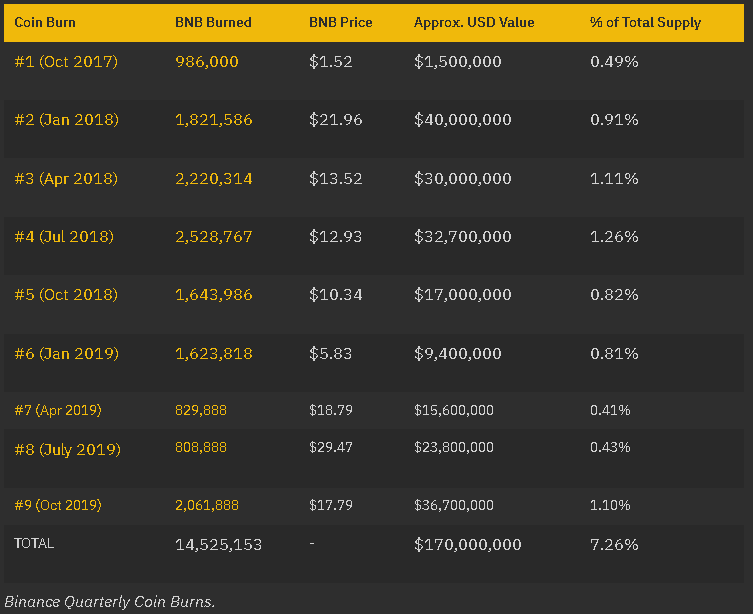Click the '$1.52' price cell

tap(331, 61)
